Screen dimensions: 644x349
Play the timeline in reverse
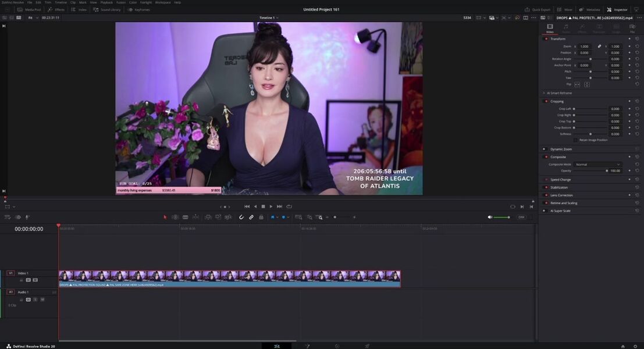(x=255, y=206)
